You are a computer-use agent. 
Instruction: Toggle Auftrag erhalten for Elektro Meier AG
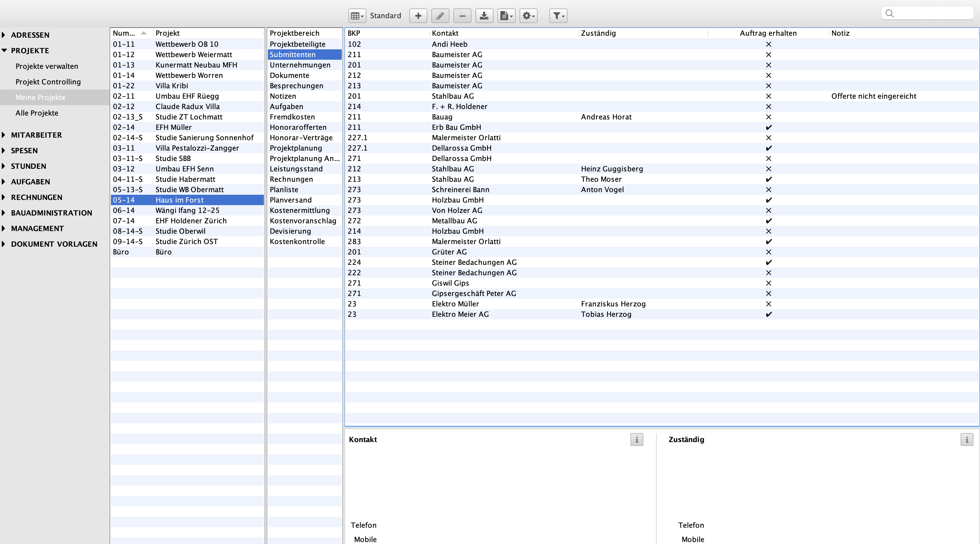click(x=769, y=314)
